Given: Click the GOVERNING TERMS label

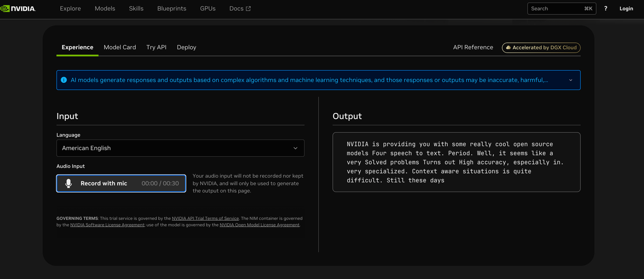Looking at the screenshot, I should 77,218.
